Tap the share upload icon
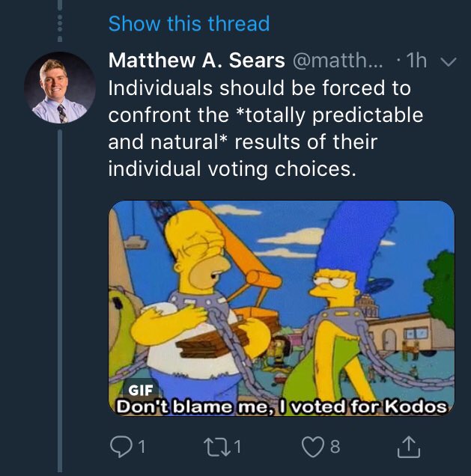Screen dimensions: 471x476 pos(405,447)
